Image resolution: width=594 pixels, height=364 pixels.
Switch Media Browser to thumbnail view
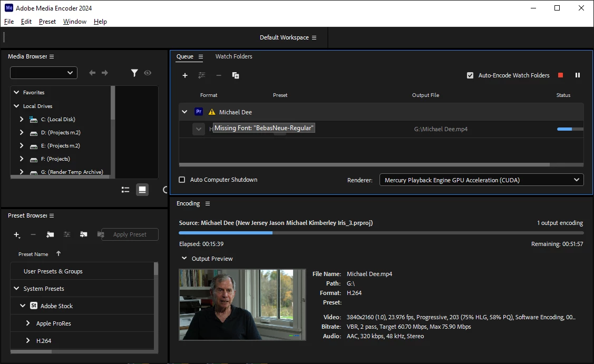click(x=142, y=190)
